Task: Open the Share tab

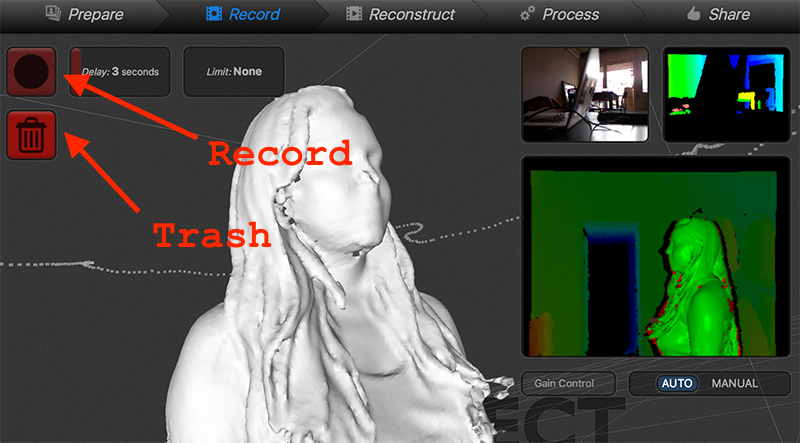Action: [718, 14]
